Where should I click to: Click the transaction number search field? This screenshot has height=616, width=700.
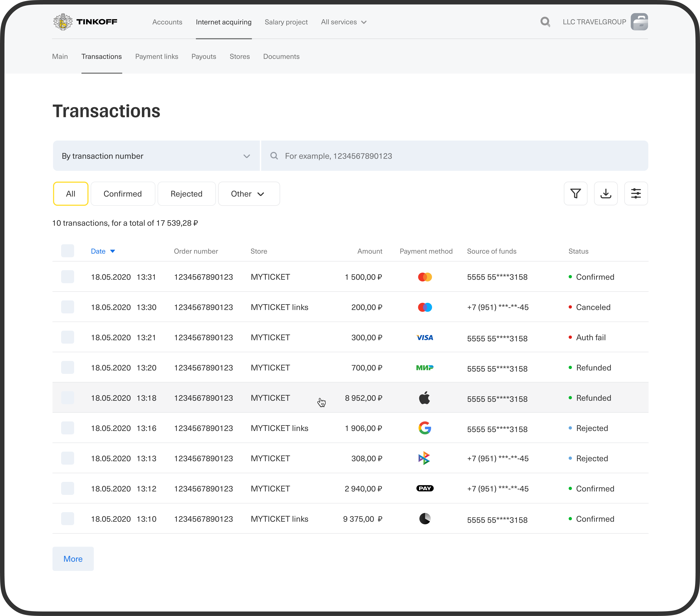point(454,156)
